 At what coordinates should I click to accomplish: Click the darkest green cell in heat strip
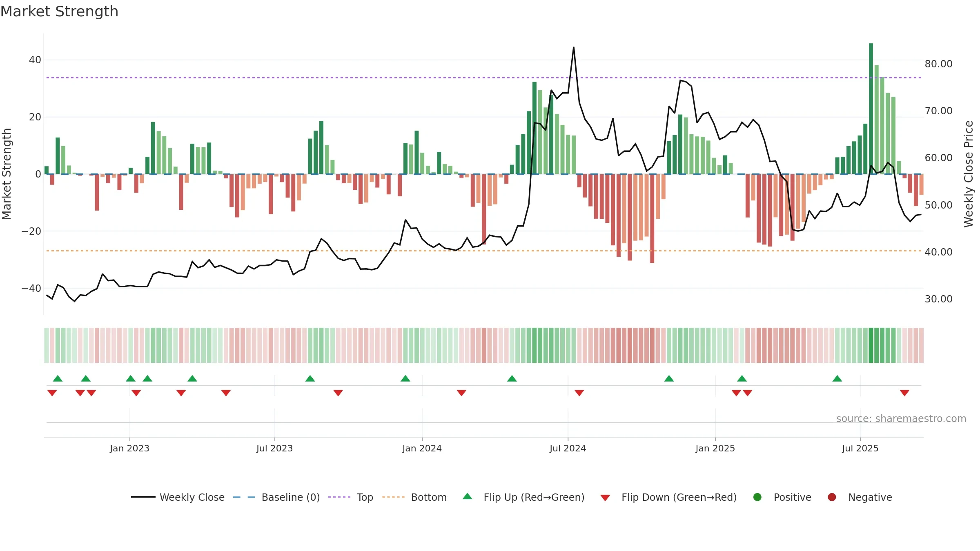tap(871, 345)
